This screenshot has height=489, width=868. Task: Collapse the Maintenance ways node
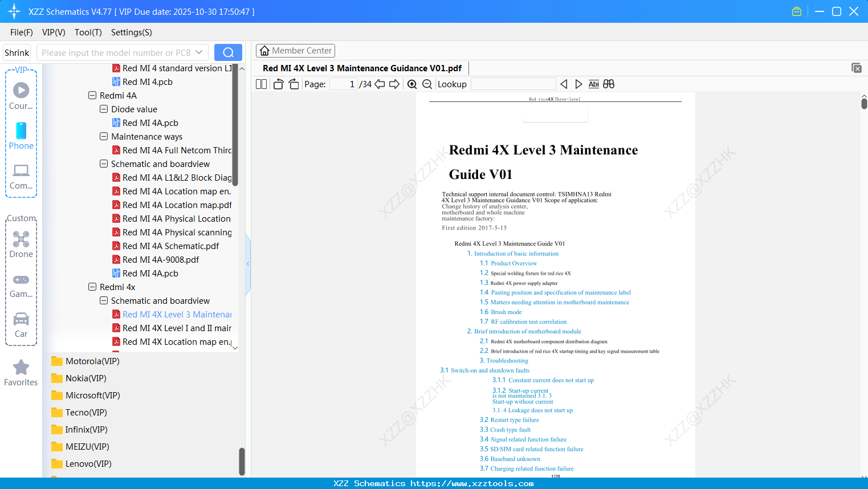(x=104, y=137)
